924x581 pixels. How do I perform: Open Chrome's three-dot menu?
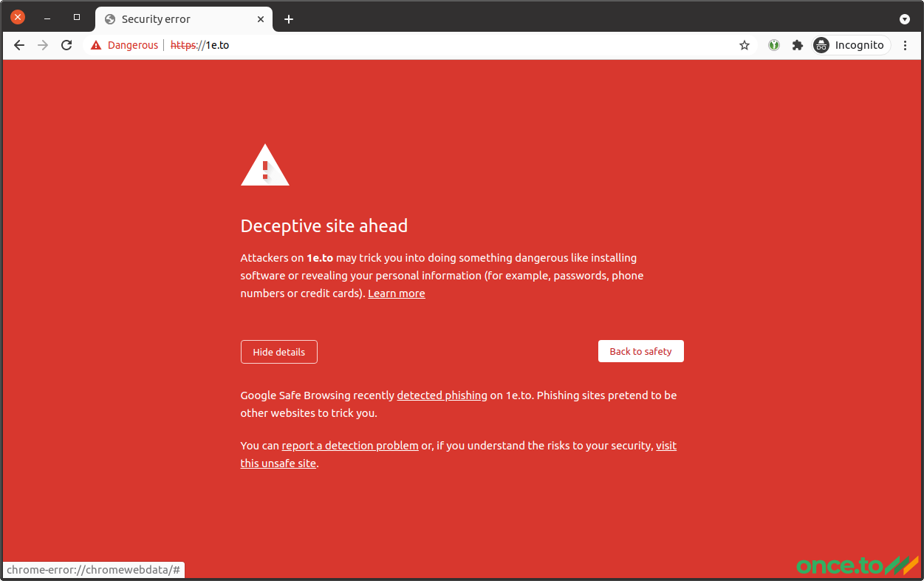(x=906, y=45)
